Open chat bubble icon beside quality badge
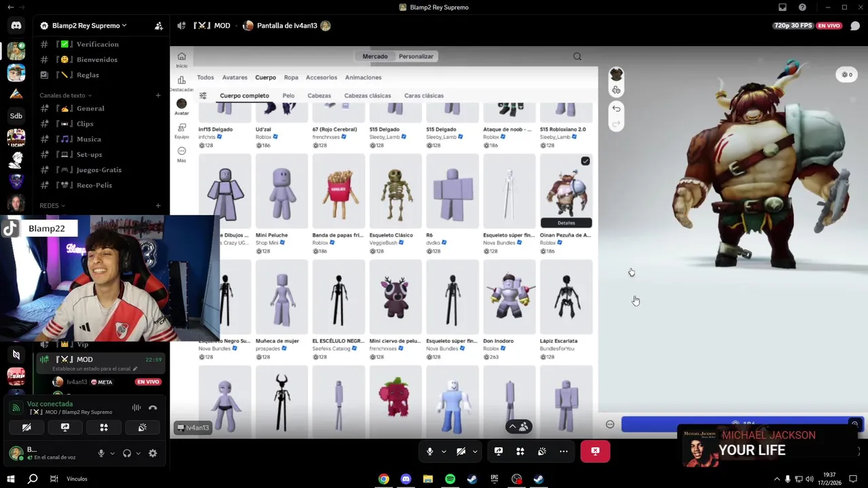 pos(855,26)
